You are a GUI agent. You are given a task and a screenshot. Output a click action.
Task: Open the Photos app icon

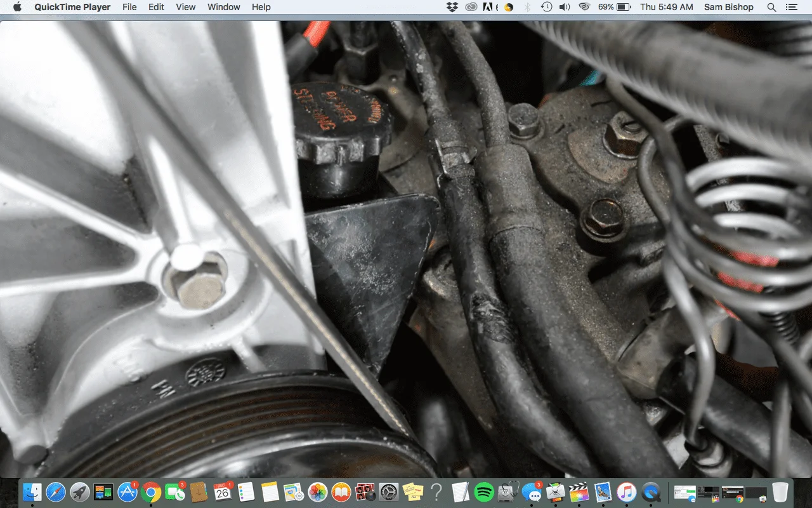pyautogui.click(x=317, y=491)
